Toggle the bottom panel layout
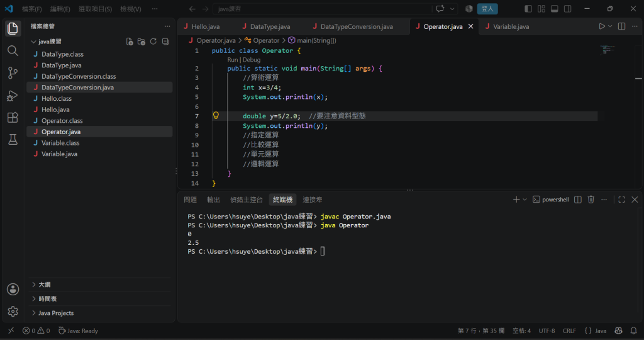 point(555,9)
